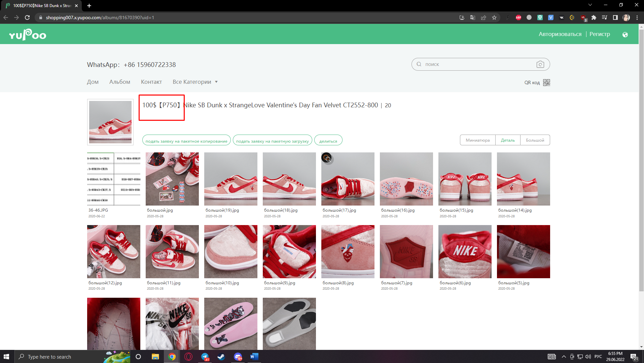
Task: Open File Explorer from the taskbar
Action: (155, 357)
